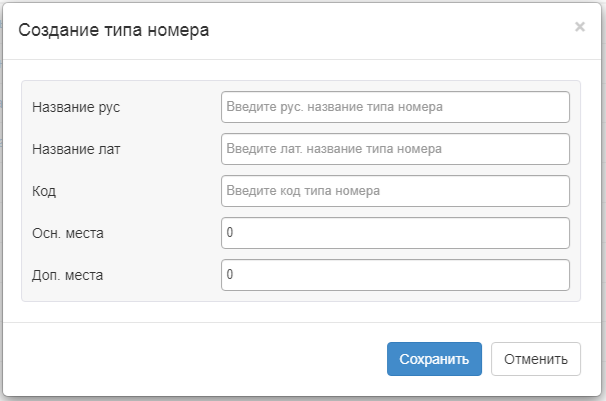Click the placeholder Введите рус. название типа номера
Image resolution: width=606 pixels, height=401 pixels.
pyautogui.click(x=334, y=107)
